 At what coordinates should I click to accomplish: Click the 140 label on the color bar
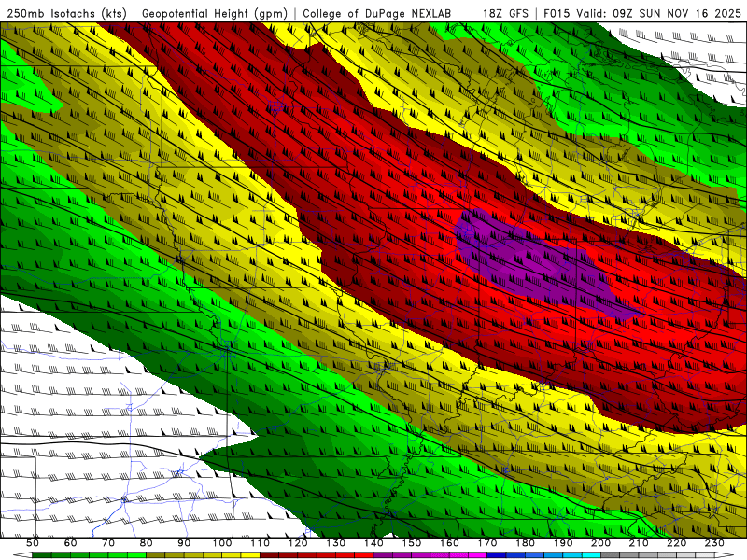373,543
